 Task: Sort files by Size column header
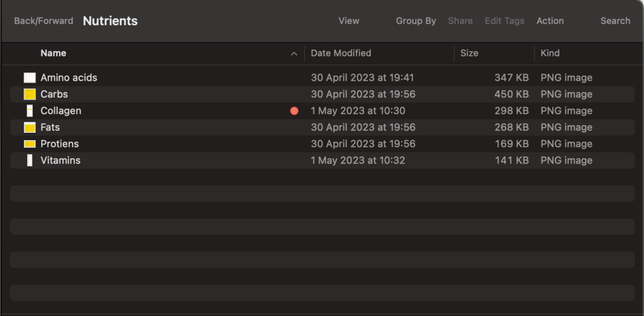click(469, 53)
